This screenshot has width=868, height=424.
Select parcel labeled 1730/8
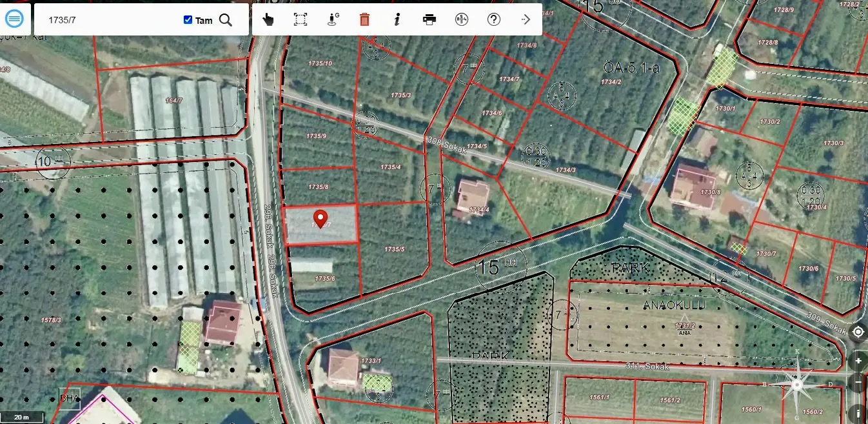(x=711, y=192)
